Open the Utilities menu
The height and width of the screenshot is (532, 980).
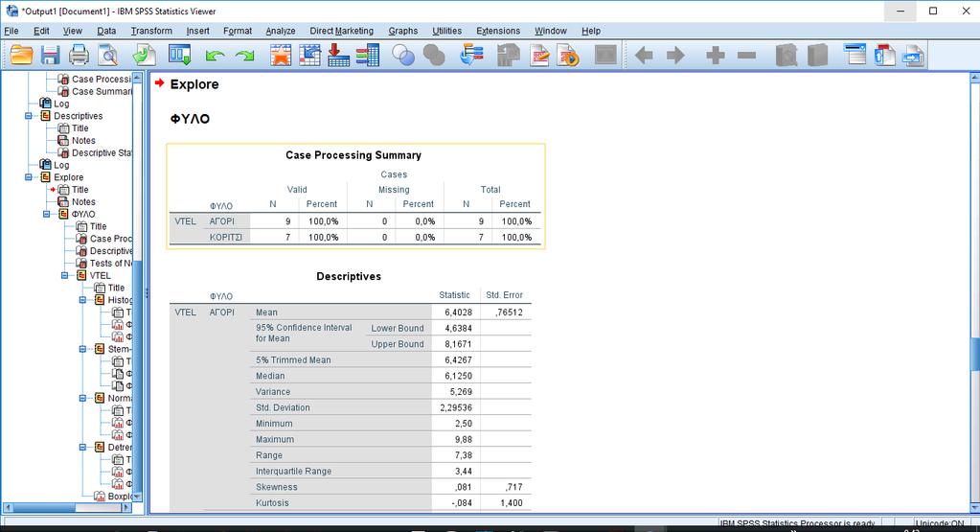point(446,31)
